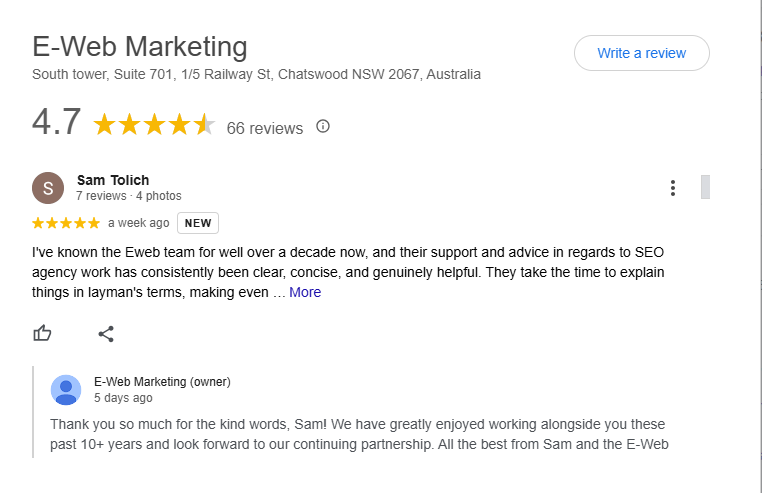Click the NEW badge on the review
Viewport: 762px width, 493px height.
(198, 223)
